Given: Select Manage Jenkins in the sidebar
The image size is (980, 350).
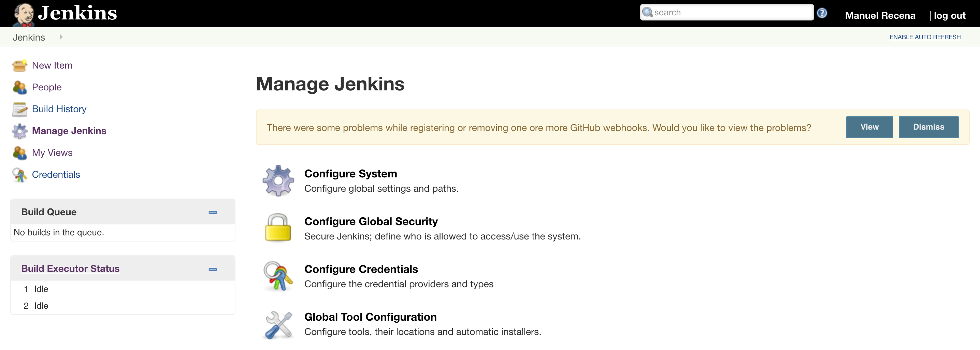Looking at the screenshot, I should pyautogui.click(x=69, y=131).
